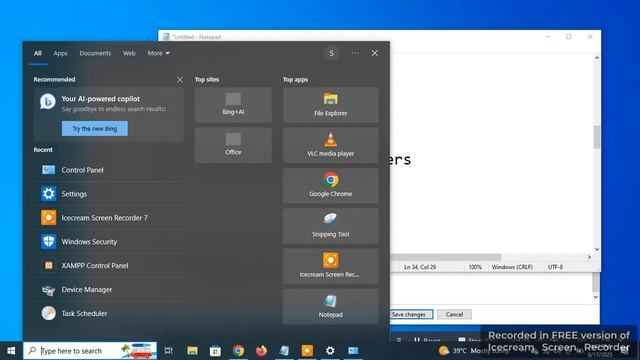Open the Snipping Tool tile
Screen dimensions: 640x360
(331, 226)
